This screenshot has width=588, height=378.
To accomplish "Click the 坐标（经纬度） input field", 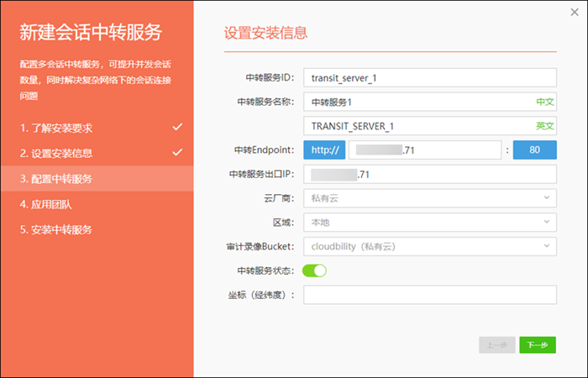I will coord(430,295).
